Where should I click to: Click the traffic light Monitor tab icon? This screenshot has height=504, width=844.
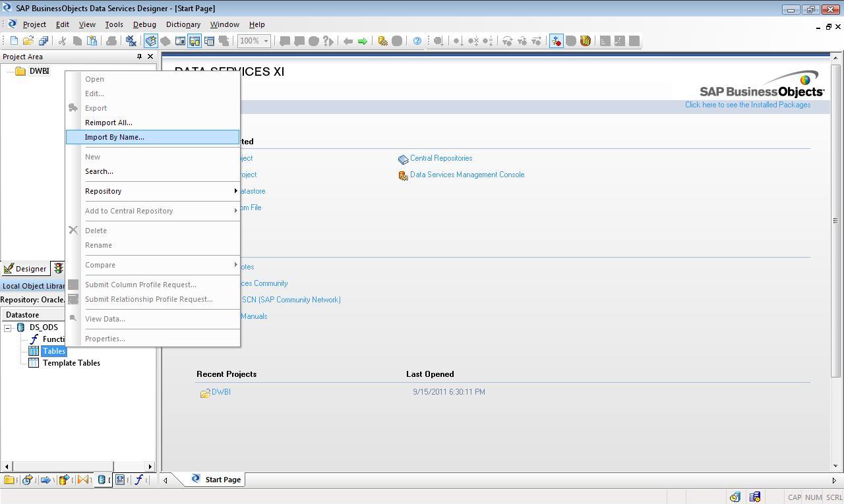58,269
